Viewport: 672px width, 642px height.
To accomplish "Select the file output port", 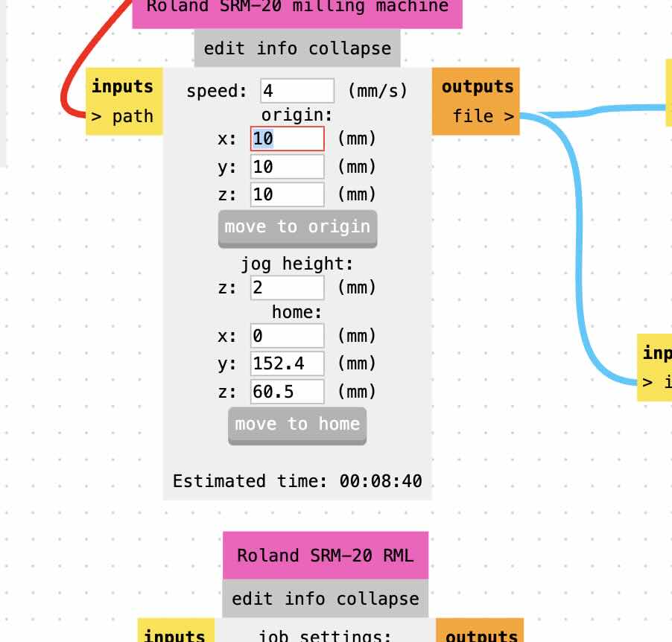I will [481, 116].
